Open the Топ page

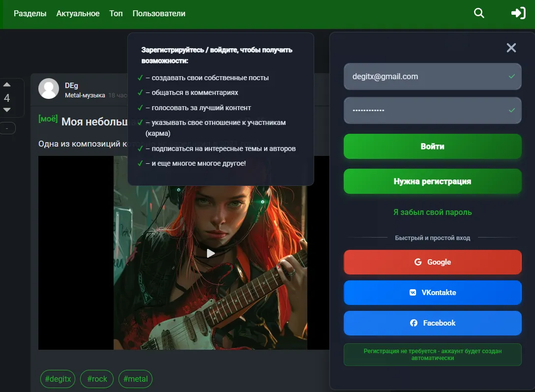coord(116,14)
